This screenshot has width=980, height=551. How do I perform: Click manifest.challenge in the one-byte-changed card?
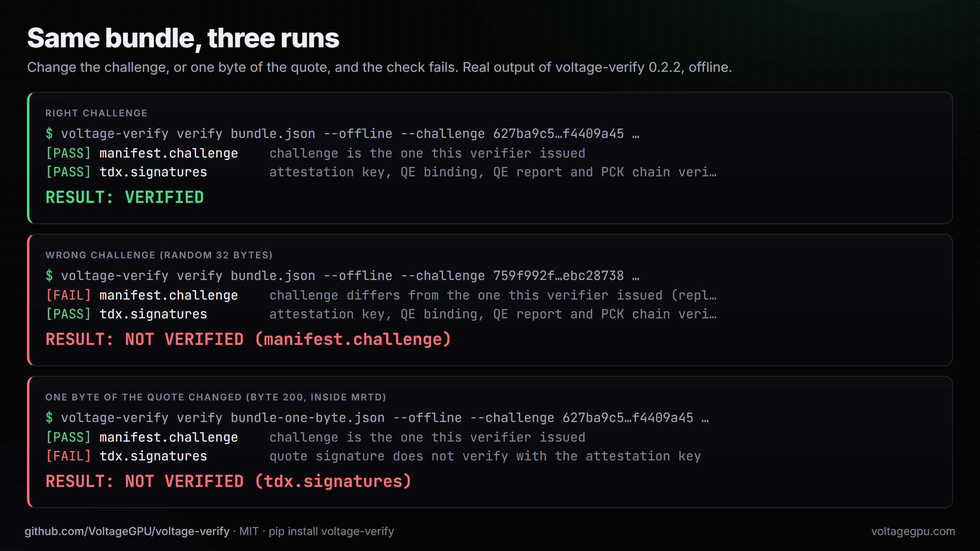[169, 437]
